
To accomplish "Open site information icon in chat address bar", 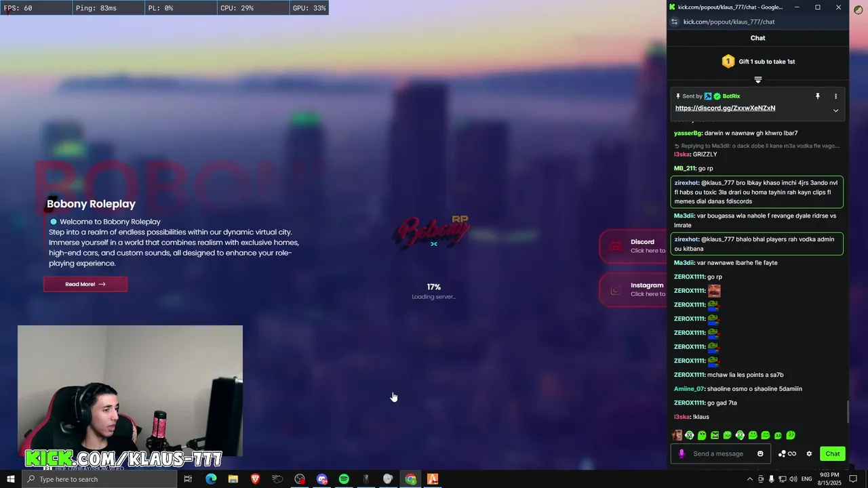I will (x=674, y=22).
